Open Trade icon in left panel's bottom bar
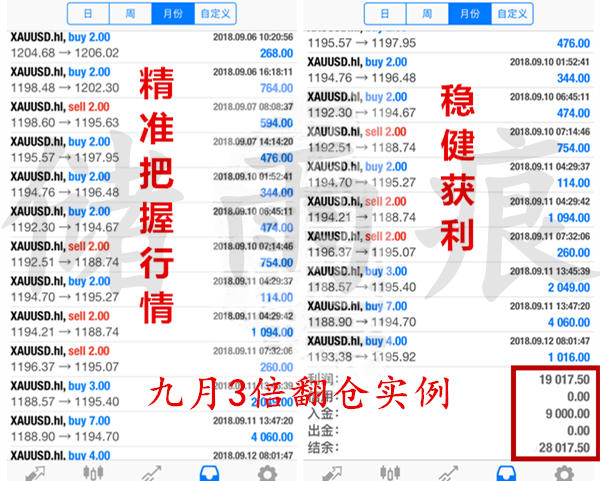Viewport: 600px width, 481px height. click(151, 472)
